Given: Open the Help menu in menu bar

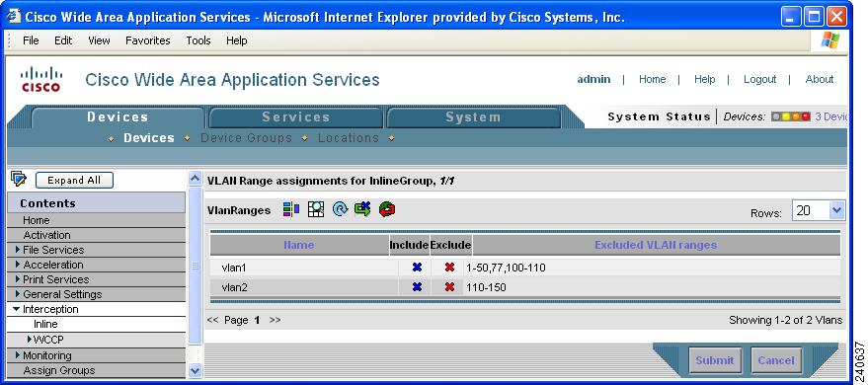Looking at the screenshot, I should pyautogui.click(x=236, y=40).
